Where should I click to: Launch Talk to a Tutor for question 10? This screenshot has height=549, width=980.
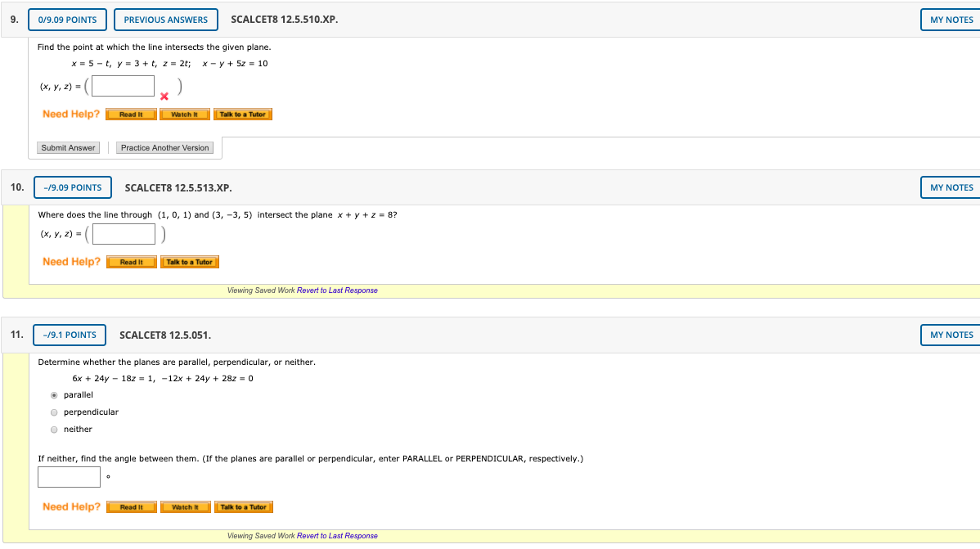(x=190, y=262)
